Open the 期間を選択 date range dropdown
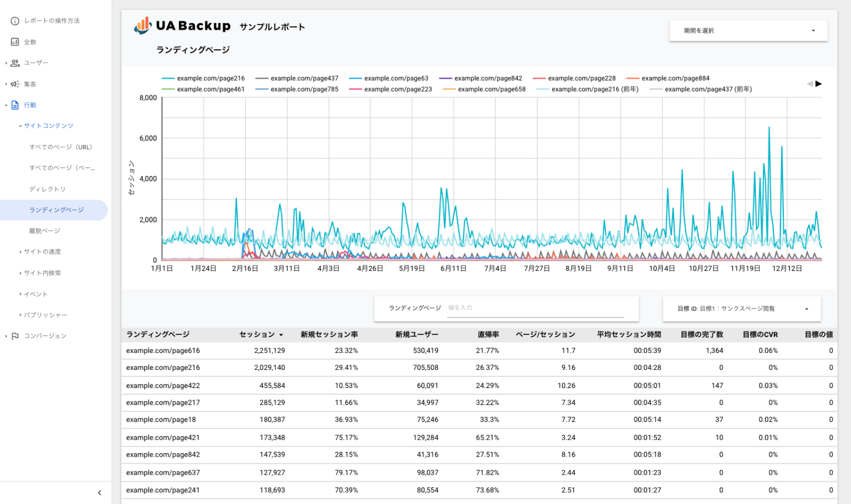This screenshot has width=851, height=504. 748,31
